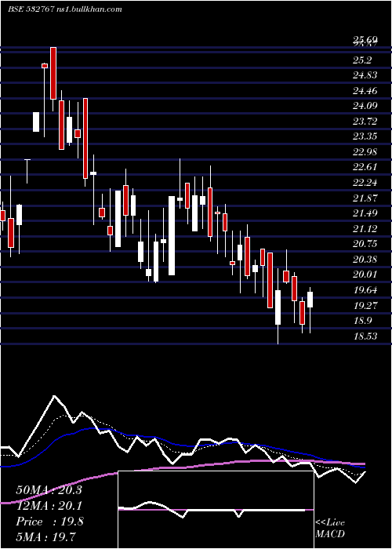Click the 24.83 price axis label

[x=365, y=75]
